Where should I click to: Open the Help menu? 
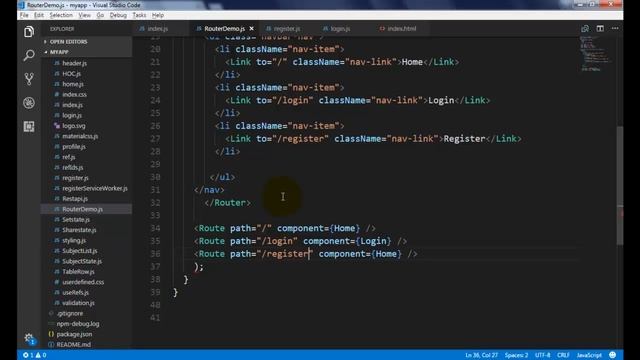tap(158, 15)
